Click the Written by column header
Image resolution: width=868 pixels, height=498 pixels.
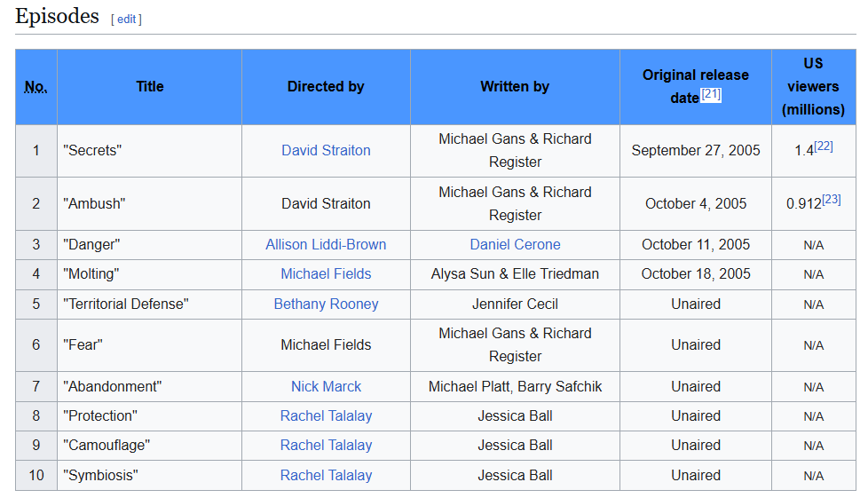pyautogui.click(x=515, y=86)
